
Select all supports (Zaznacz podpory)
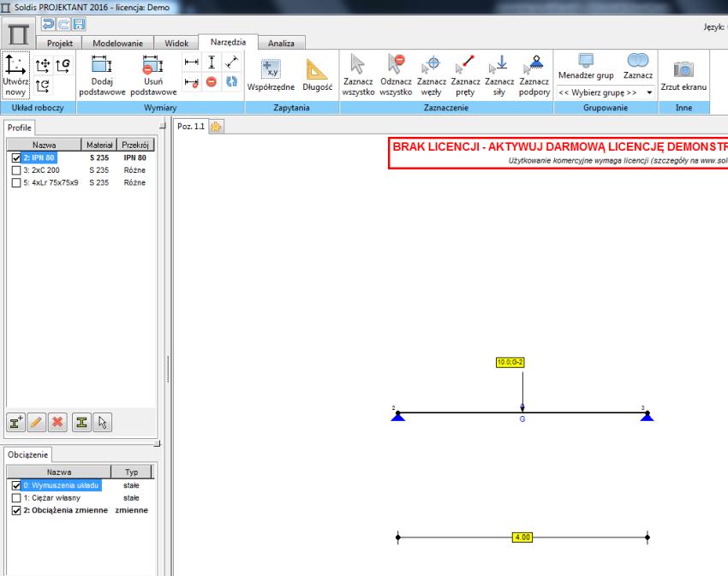[534, 75]
